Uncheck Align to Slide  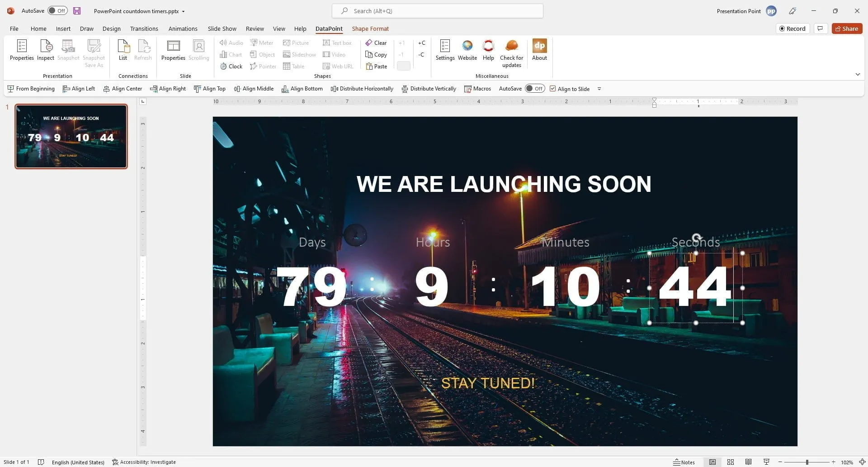(x=552, y=88)
